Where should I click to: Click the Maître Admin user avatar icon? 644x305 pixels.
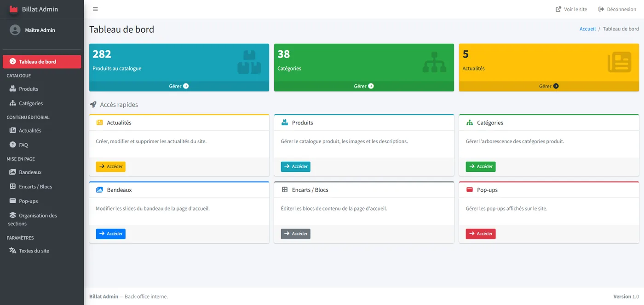(15, 30)
